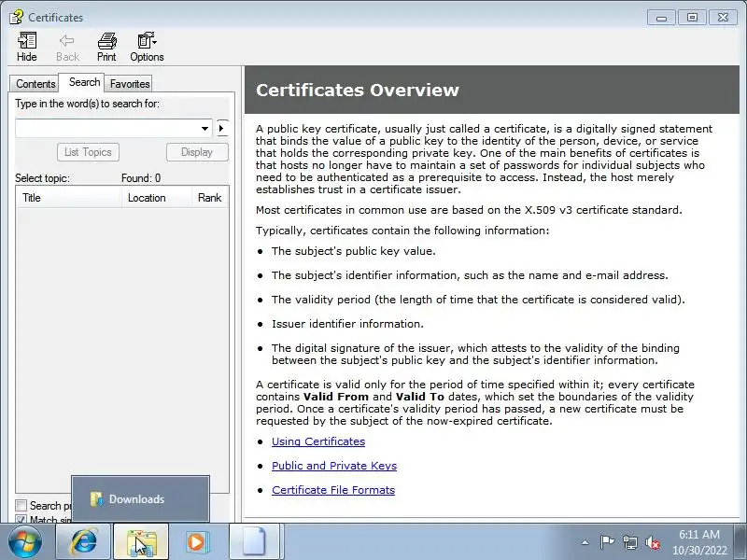This screenshot has height=560, width=747.
Task: Click the Print toolbar icon
Action: click(106, 47)
